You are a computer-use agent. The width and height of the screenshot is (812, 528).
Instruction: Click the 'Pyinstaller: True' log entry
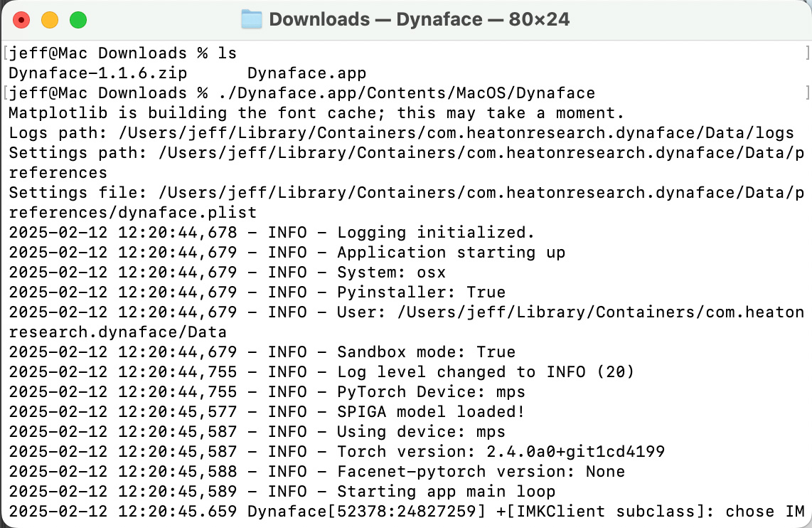421,292
